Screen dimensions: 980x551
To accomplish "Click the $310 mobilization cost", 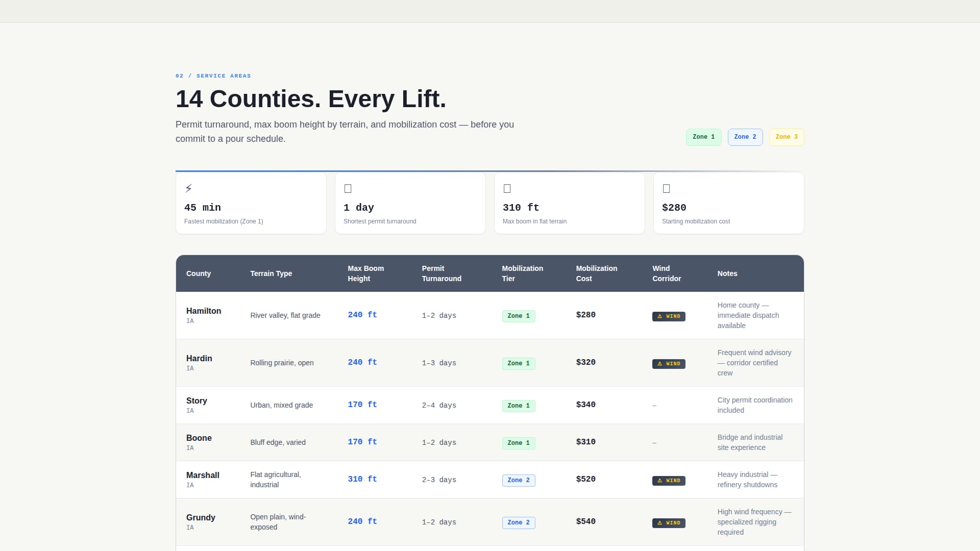I will [585, 442].
